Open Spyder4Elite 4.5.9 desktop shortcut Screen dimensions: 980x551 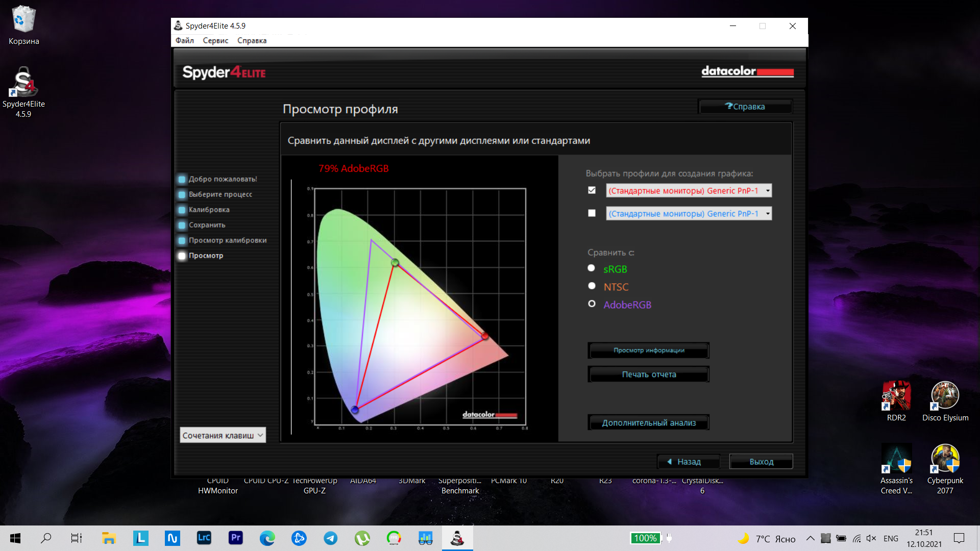[x=23, y=92]
